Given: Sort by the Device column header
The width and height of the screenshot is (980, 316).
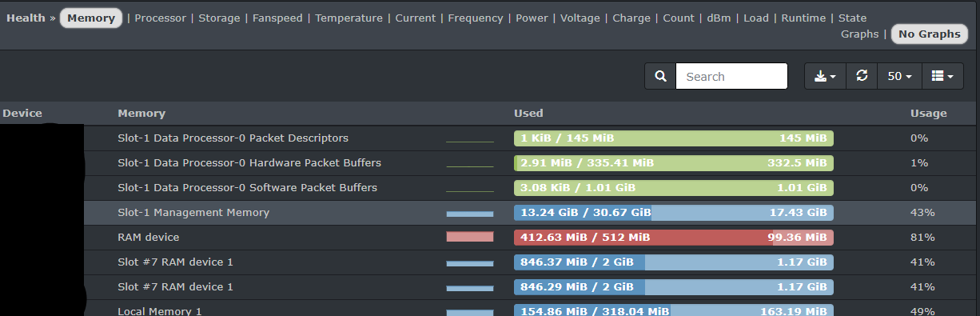Looking at the screenshot, I should click(x=22, y=113).
